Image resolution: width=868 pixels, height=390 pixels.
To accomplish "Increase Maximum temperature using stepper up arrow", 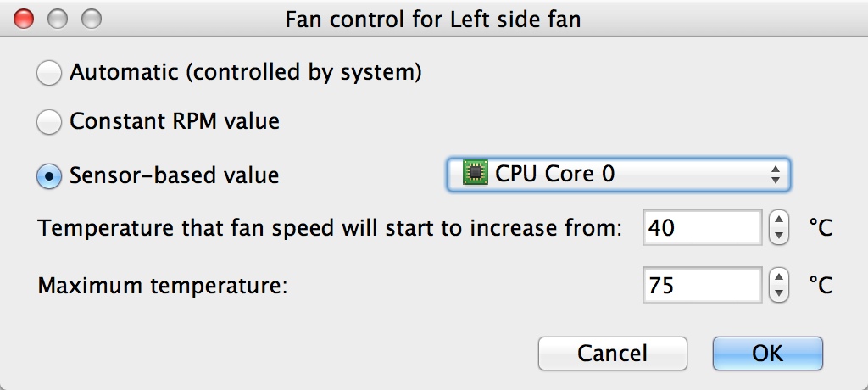I will [x=778, y=277].
